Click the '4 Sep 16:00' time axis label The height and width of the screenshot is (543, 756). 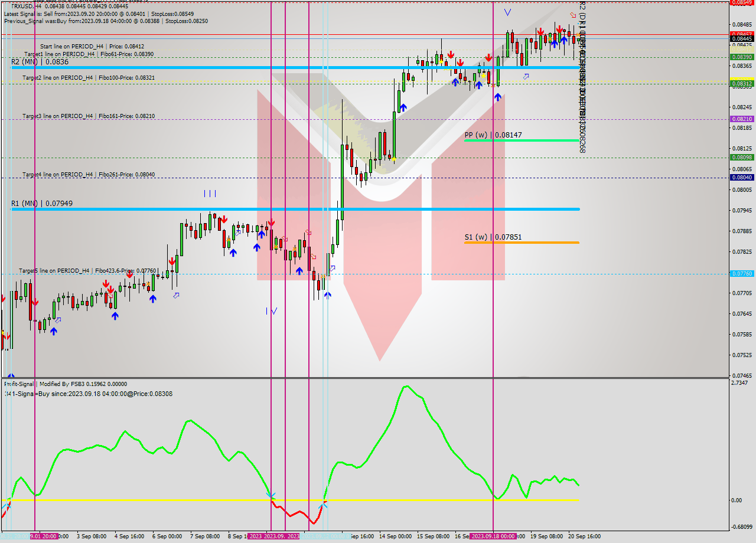pyautogui.click(x=129, y=537)
